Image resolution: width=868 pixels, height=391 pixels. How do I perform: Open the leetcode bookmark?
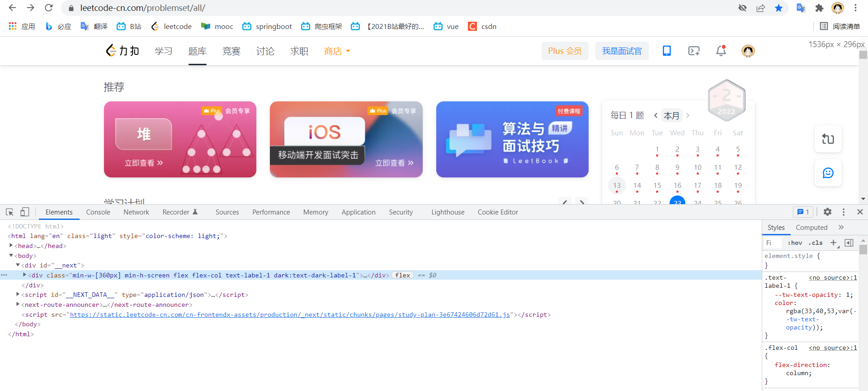click(171, 26)
